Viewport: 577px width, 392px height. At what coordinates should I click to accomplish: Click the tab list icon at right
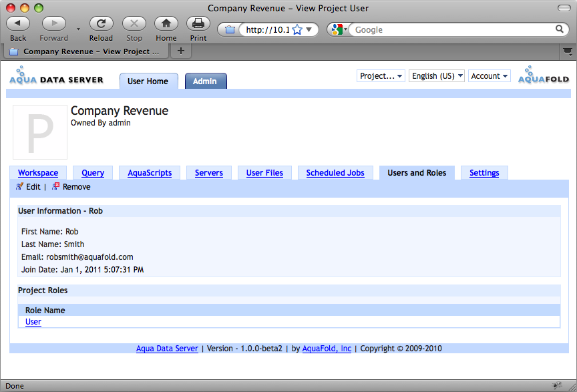pos(568,51)
